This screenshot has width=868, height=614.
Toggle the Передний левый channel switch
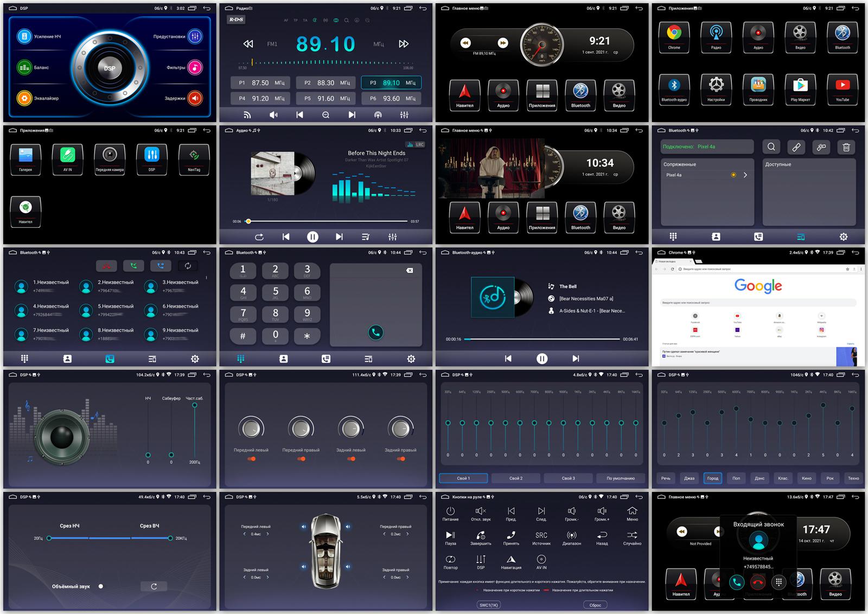coord(251,459)
